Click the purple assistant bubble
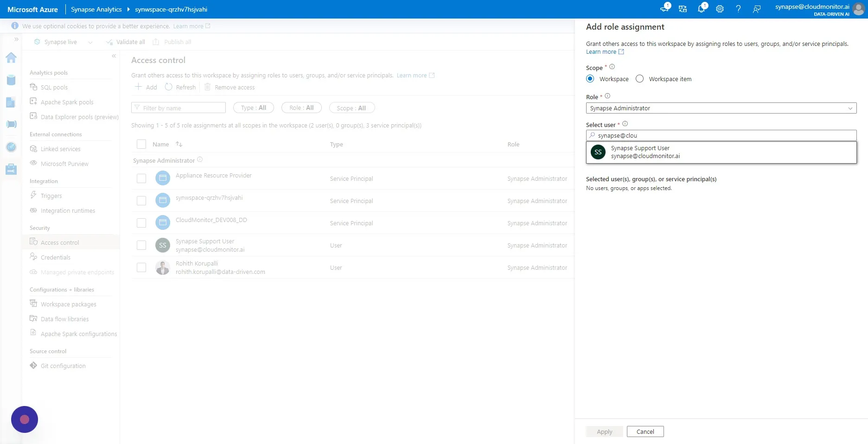The height and width of the screenshot is (444, 868). click(x=25, y=419)
